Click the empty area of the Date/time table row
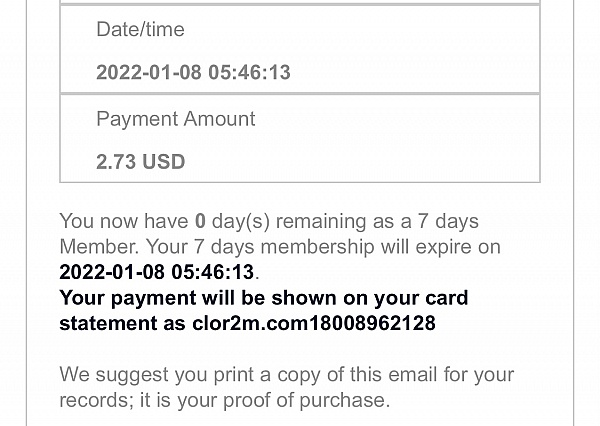Viewport: 600px width, 426px height. [x=413, y=50]
